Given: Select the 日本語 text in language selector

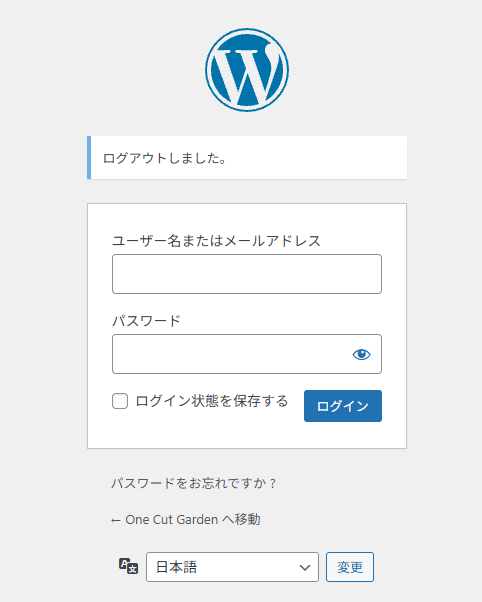Looking at the screenshot, I should pyautogui.click(x=176, y=567).
